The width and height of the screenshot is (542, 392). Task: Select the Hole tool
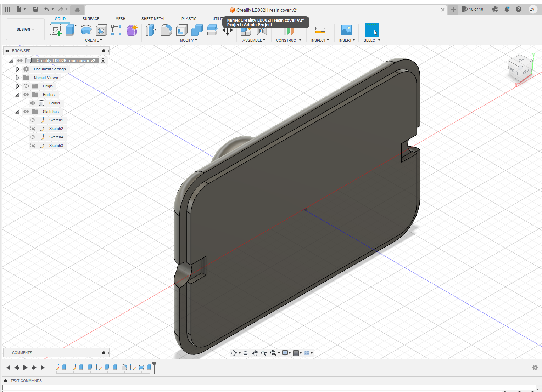coord(101,30)
